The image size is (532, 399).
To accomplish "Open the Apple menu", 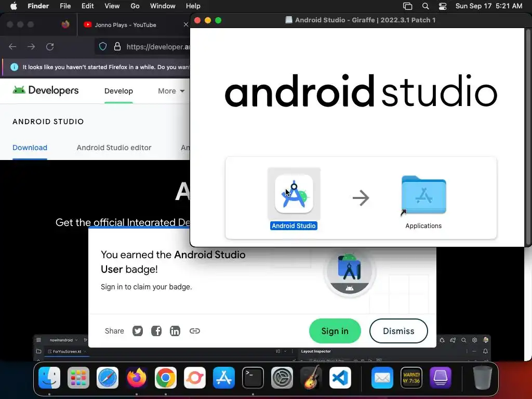I will (14, 6).
